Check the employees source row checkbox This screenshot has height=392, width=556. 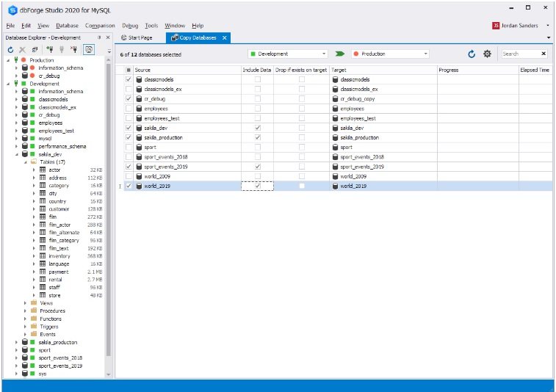[129, 109]
